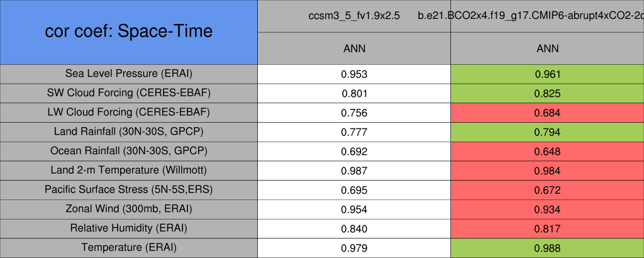Click the ccsm3_5_fv1.9x2.5 column header
The width and height of the screenshot is (644, 258).
tap(354, 16)
